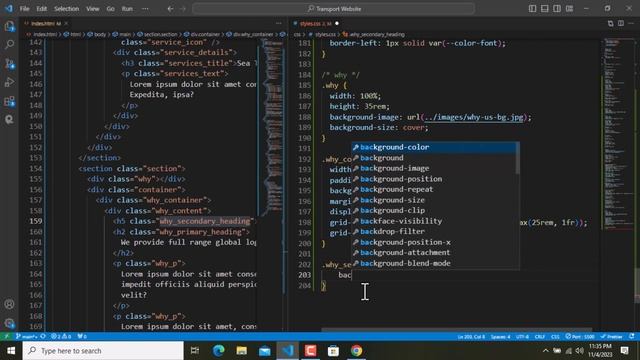Toggle bottom panel layout icon
640x360 pixels.
click(x=544, y=9)
